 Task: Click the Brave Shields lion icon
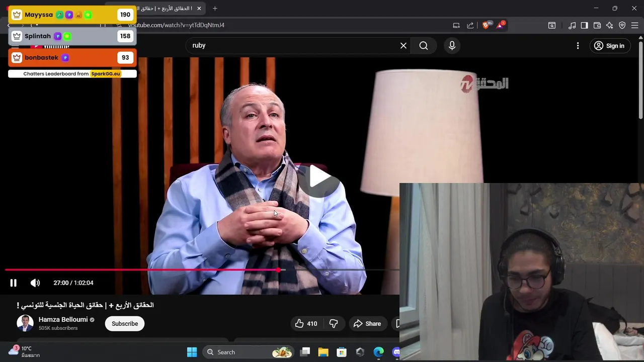(486, 25)
